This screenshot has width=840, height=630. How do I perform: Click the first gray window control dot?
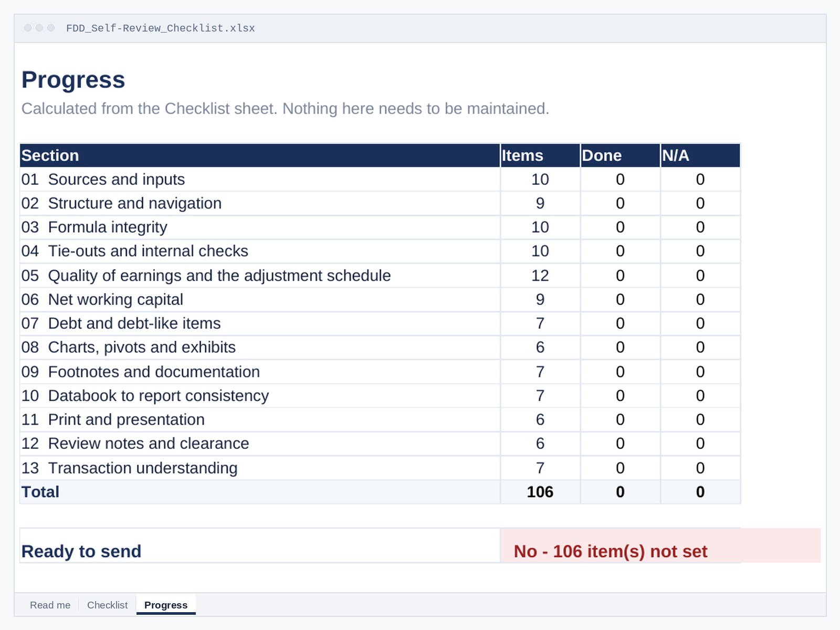click(28, 28)
